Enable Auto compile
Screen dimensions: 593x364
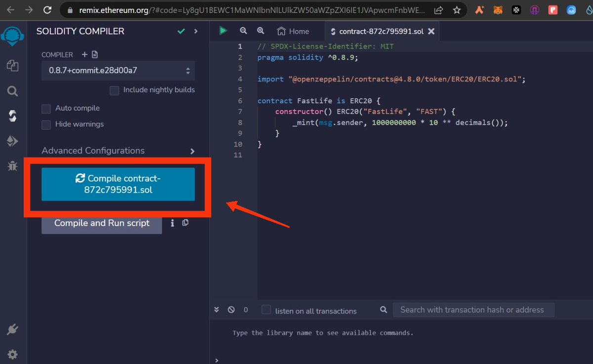(46, 108)
